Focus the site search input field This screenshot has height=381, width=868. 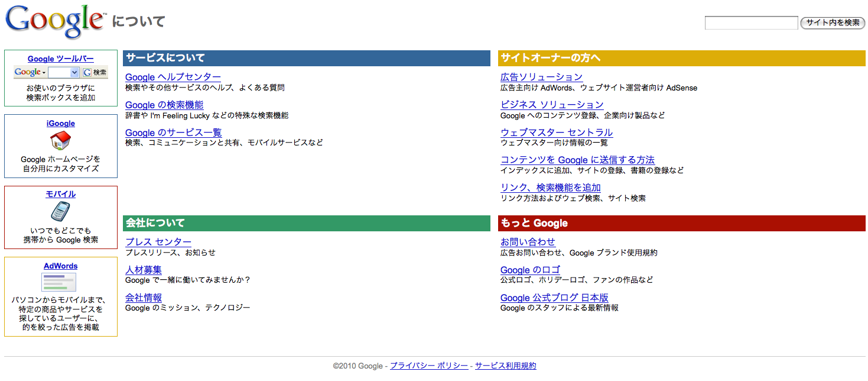coord(751,23)
